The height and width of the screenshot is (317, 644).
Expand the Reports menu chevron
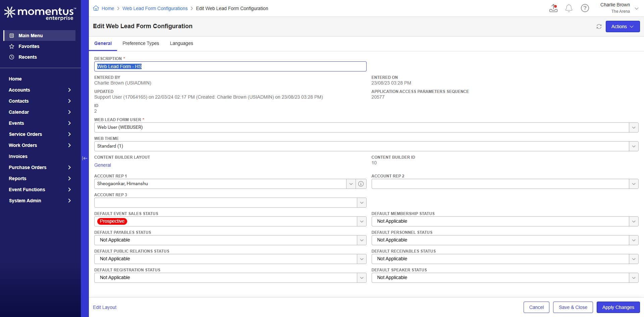click(69, 178)
